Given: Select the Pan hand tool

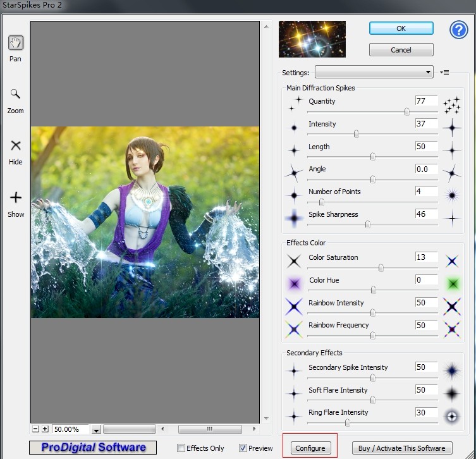Looking at the screenshot, I should point(15,43).
